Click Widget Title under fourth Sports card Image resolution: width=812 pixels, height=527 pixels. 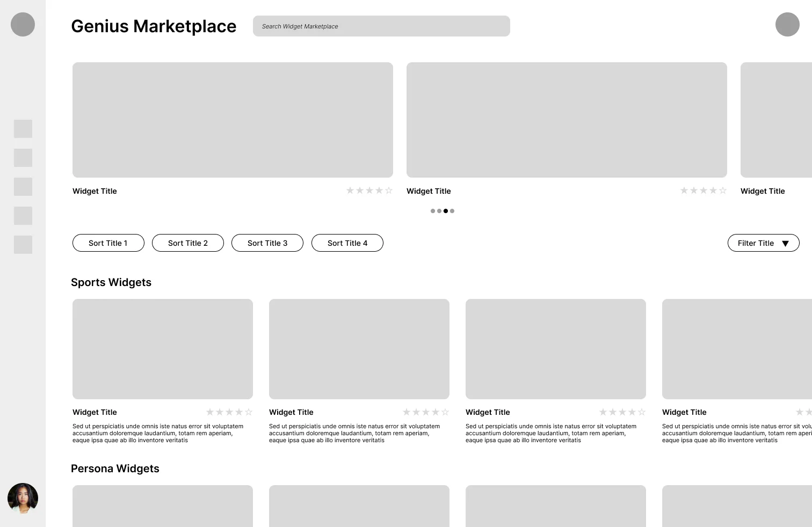coord(684,412)
